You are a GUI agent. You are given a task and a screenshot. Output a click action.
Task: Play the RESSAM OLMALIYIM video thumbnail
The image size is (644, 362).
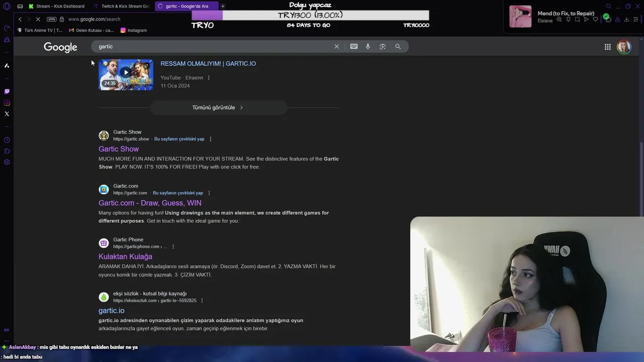126,75
